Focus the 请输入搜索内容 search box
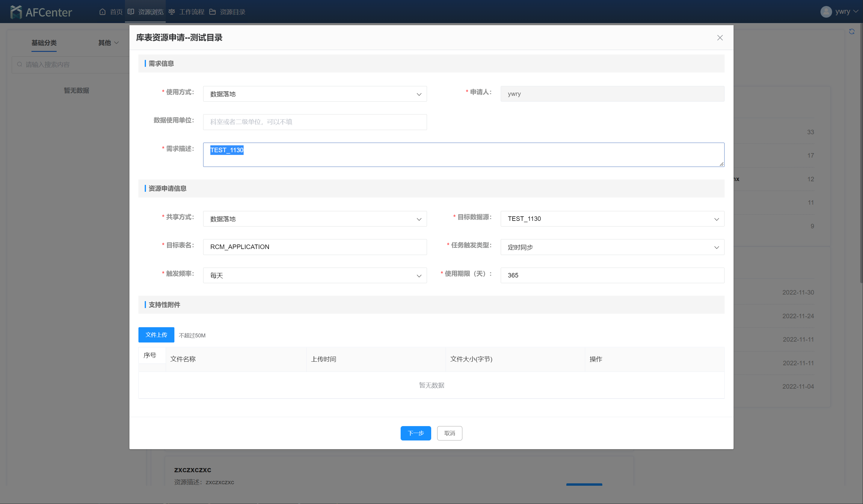863x504 pixels. (70, 65)
